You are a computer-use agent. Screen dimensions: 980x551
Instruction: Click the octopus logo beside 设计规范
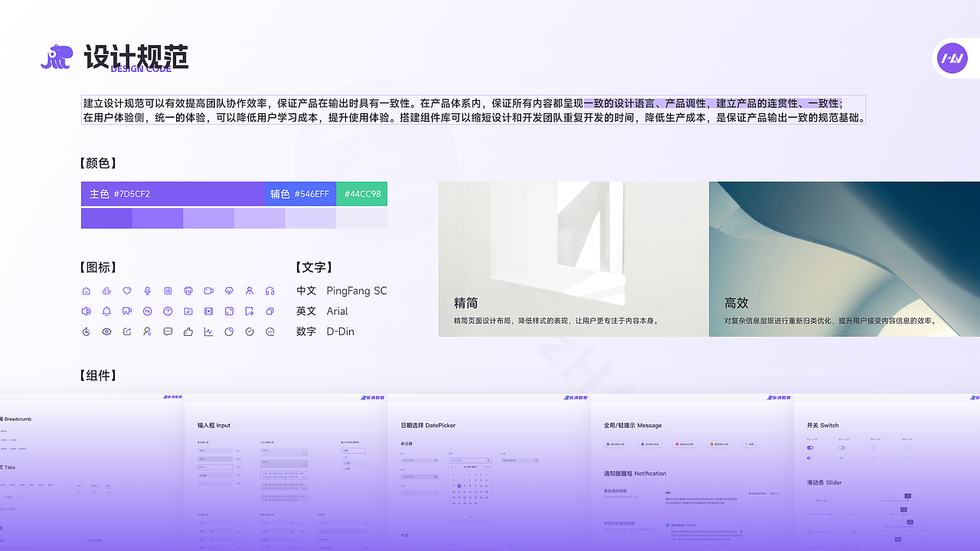[57, 57]
